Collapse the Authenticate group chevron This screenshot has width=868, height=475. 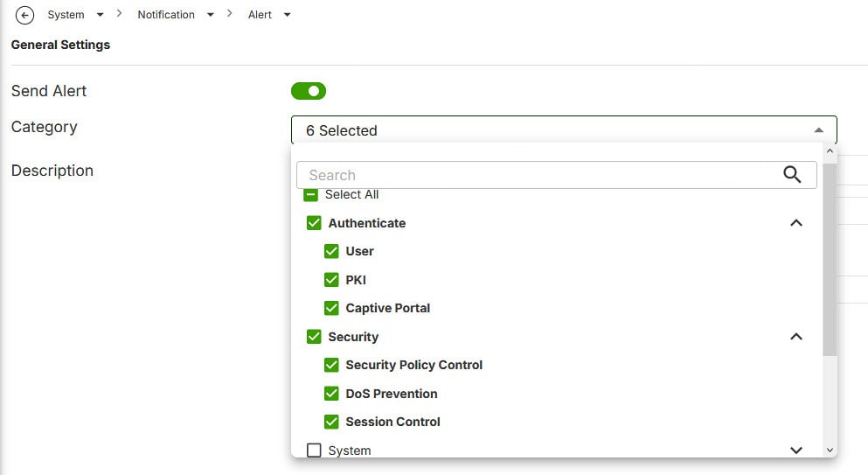tap(795, 223)
